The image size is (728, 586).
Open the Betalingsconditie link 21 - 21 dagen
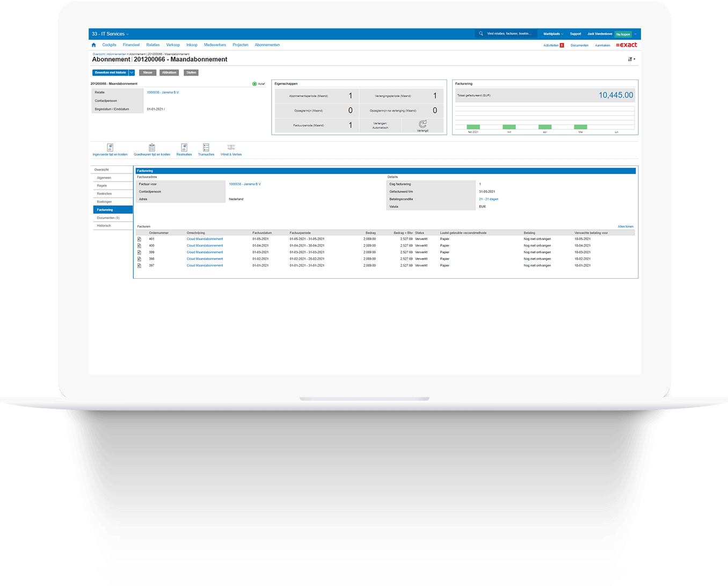pyautogui.click(x=489, y=199)
